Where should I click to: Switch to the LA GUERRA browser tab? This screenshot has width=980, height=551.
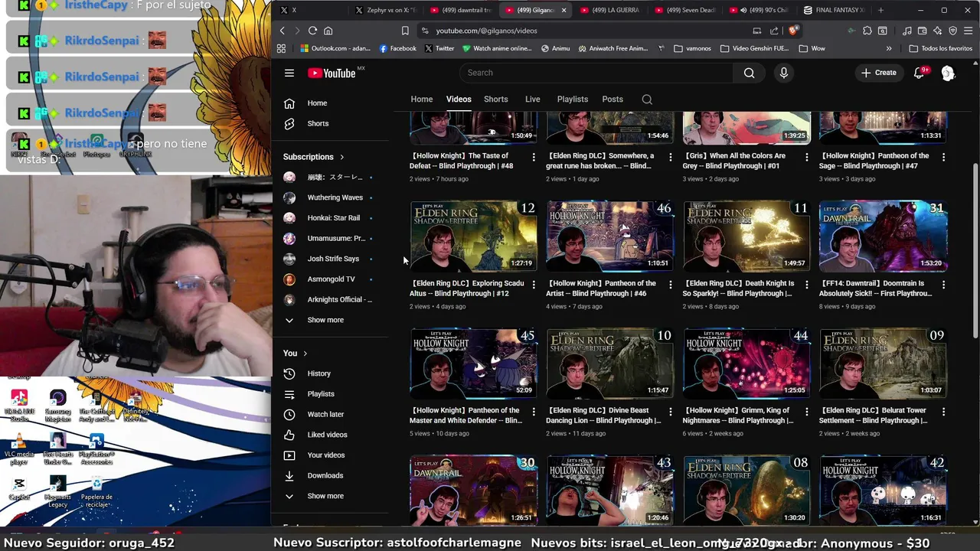point(610,10)
